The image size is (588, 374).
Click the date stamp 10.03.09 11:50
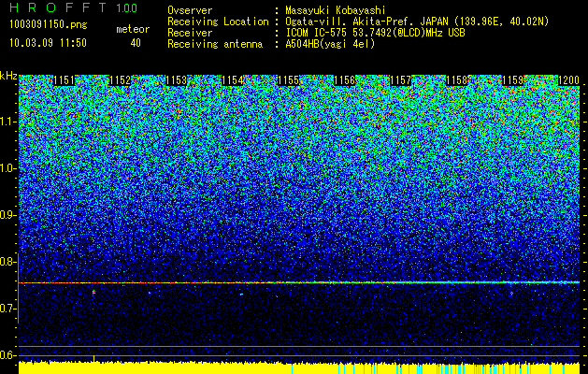(48, 43)
